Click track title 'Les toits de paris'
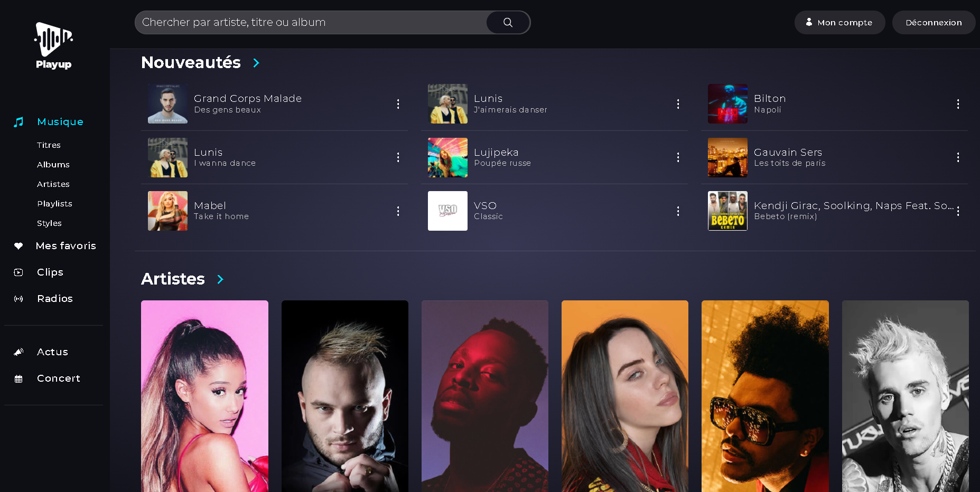Viewport: 980px width, 492px height. [789, 163]
